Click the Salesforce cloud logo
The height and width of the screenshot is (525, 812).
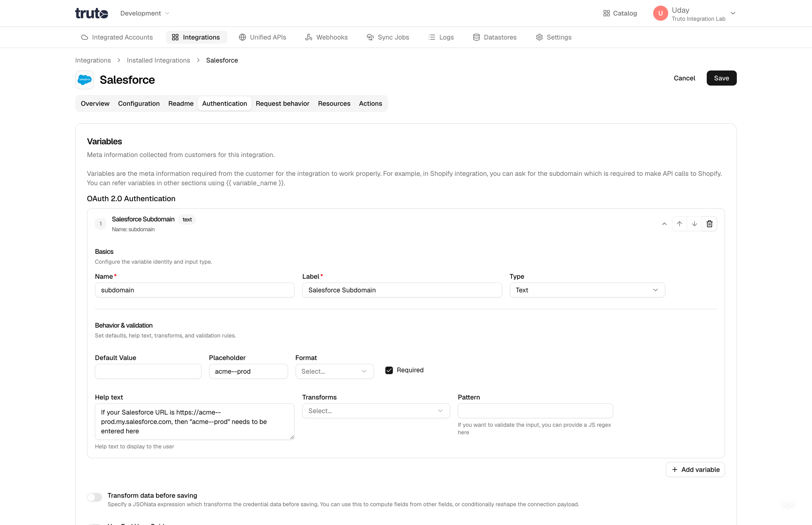coord(85,80)
